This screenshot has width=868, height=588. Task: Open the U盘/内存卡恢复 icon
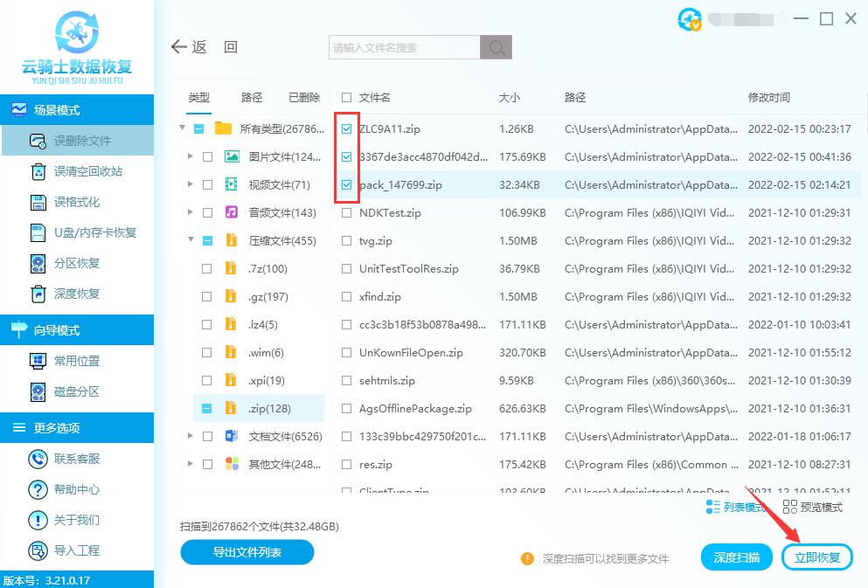click(38, 232)
